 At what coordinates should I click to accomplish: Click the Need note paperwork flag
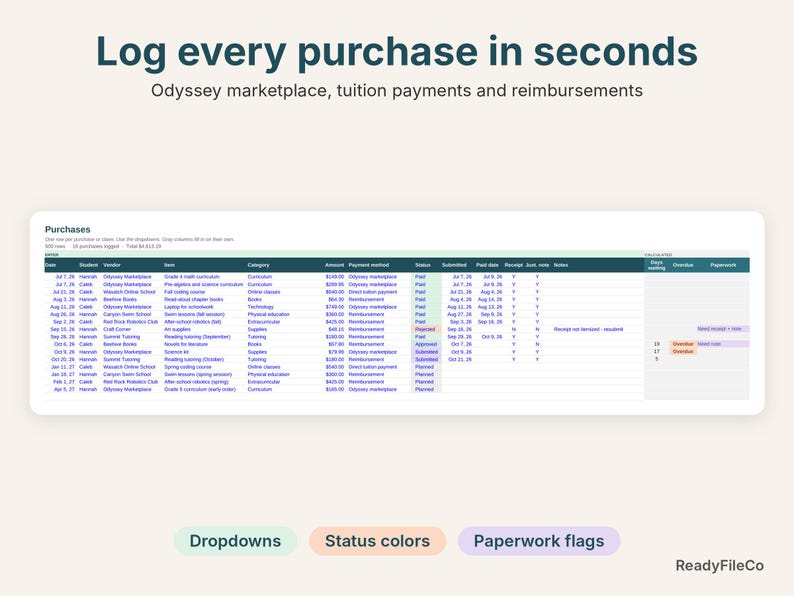[x=723, y=344]
